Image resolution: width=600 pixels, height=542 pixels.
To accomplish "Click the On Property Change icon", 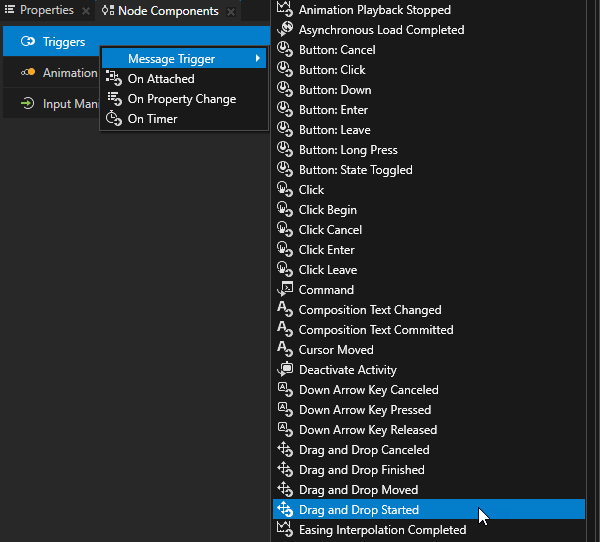I will 114,98.
